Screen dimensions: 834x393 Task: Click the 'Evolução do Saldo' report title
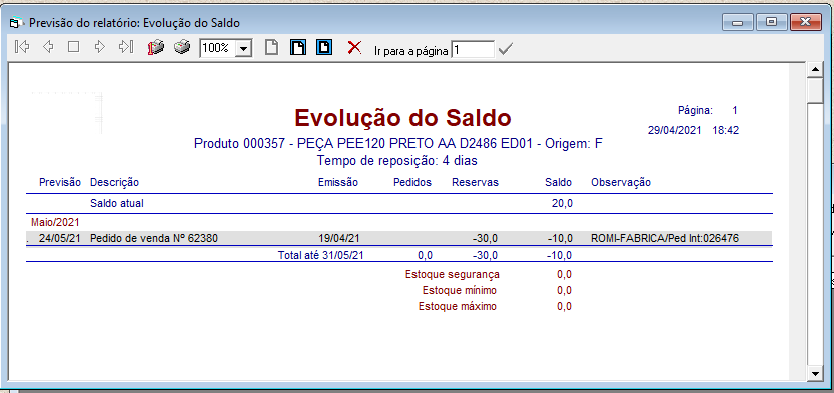(403, 118)
